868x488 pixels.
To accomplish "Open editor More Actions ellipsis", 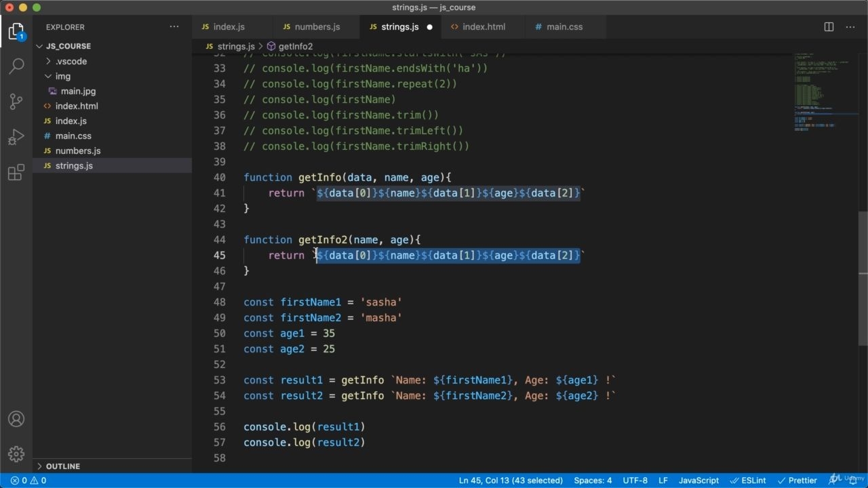I will coord(850,27).
